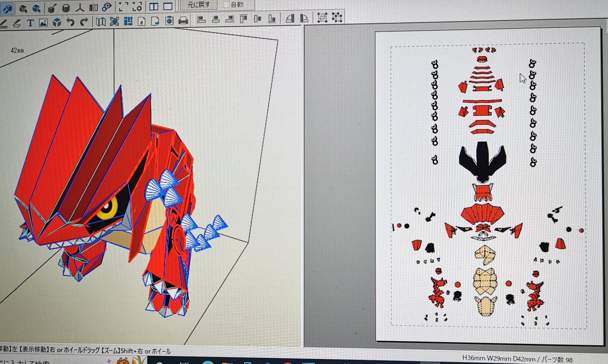Click the flap bars icon
This screenshot has height=364, width=608.
pyautogui.click(x=94, y=8)
